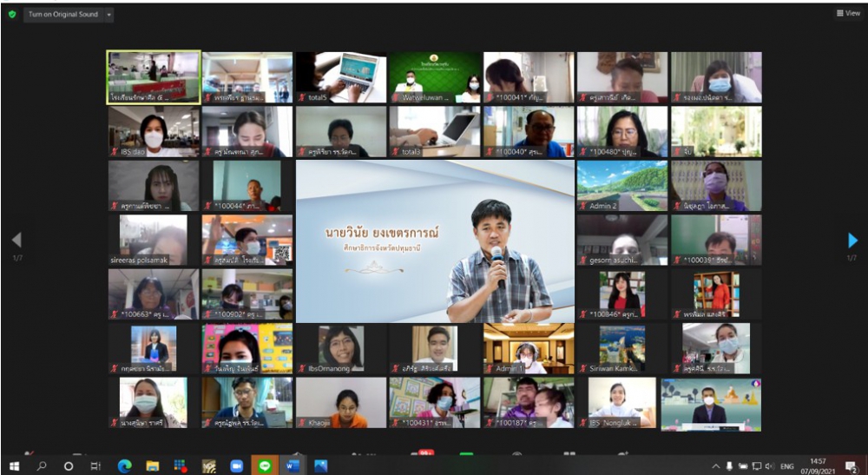Viewport: 868px width, 475px height.
Task: Toggle Turn on Original Sound
Action: tap(62, 15)
